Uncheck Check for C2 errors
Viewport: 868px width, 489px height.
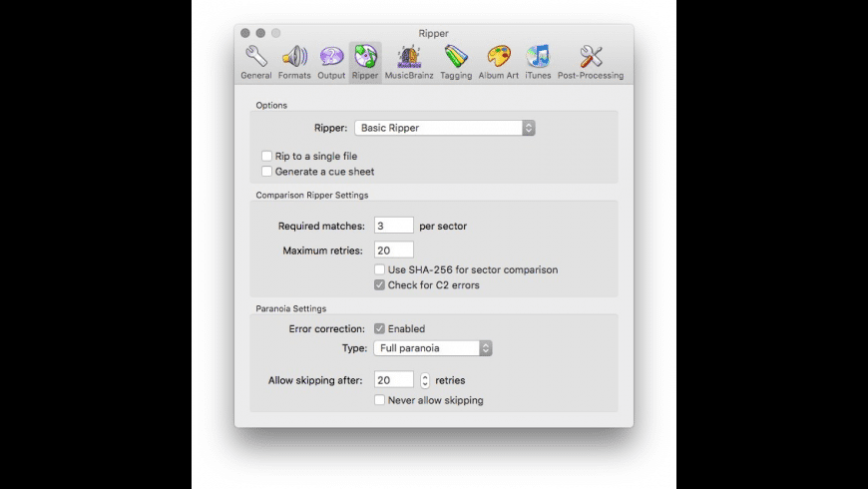pos(379,285)
